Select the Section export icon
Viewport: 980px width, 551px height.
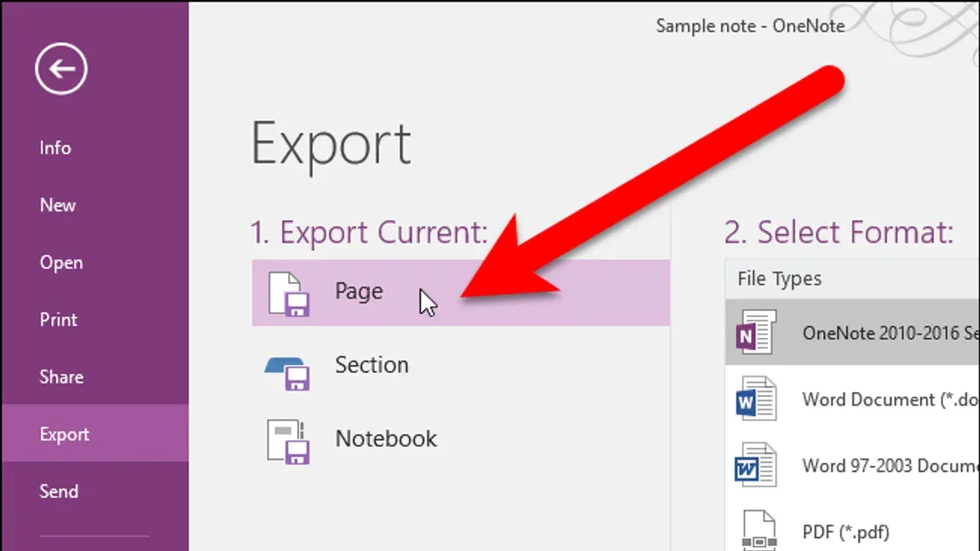point(287,372)
